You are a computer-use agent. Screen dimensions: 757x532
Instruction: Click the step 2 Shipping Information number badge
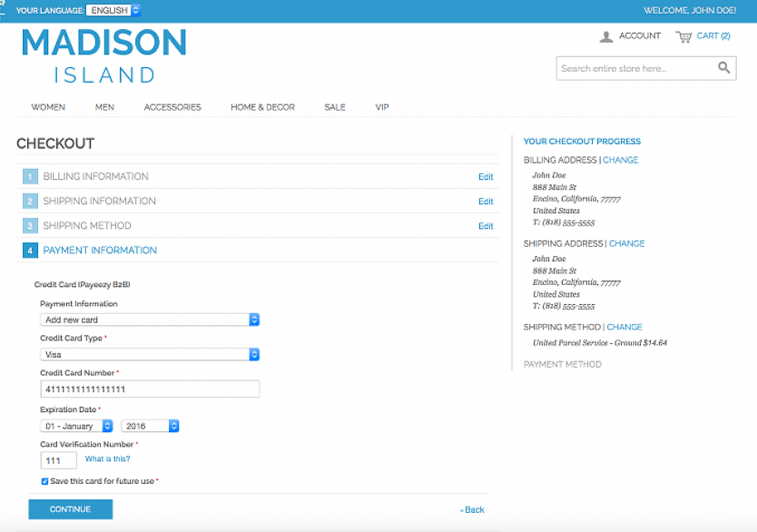pyautogui.click(x=30, y=202)
